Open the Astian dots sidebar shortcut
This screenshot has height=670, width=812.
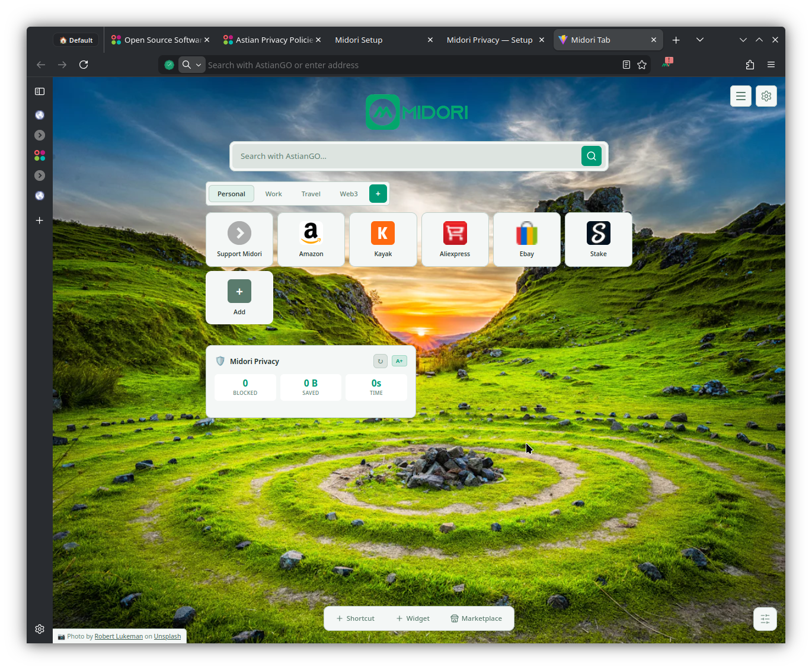pyautogui.click(x=40, y=155)
